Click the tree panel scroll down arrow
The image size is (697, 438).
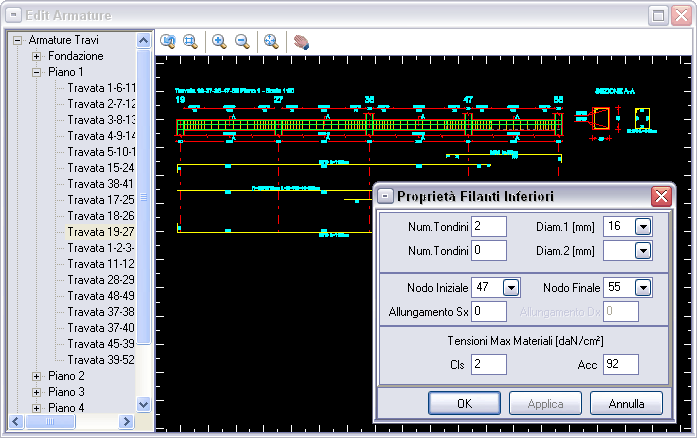click(143, 404)
